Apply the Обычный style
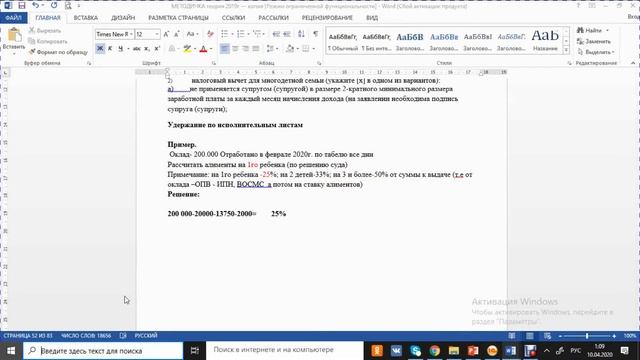Screen dimensions: 640x360 tap(343, 42)
